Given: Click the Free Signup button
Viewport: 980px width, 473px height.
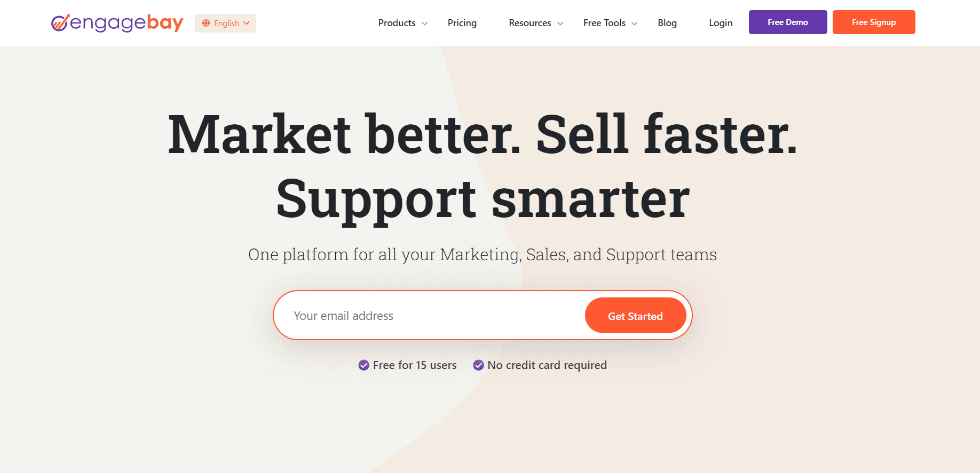Looking at the screenshot, I should click(874, 22).
